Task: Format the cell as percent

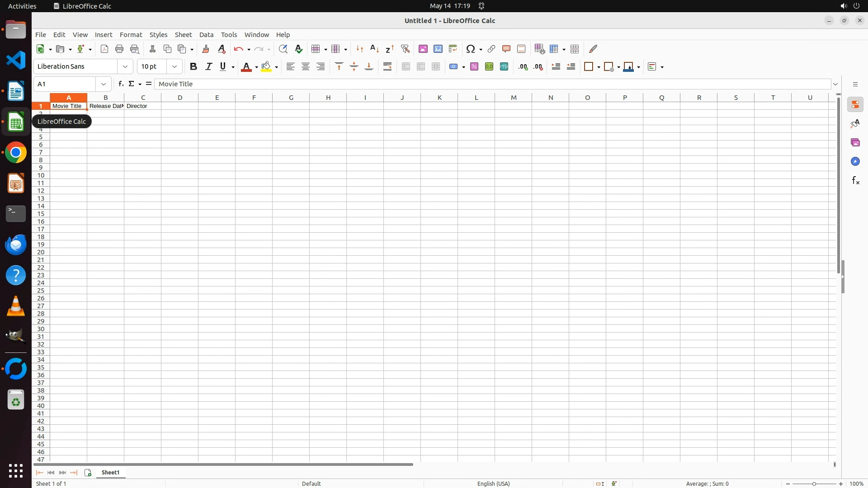Action: [x=474, y=67]
